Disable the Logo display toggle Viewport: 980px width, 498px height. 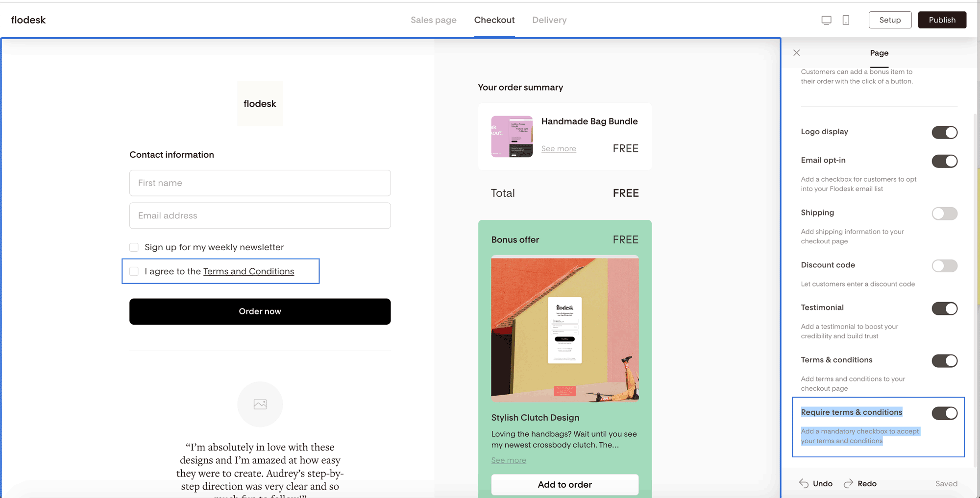point(944,132)
